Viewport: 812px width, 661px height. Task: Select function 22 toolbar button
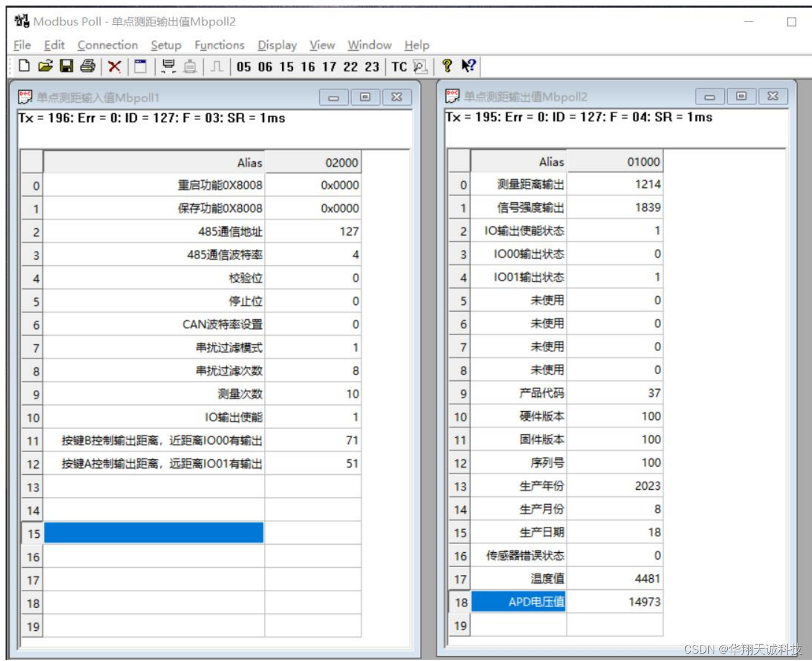coord(351,67)
